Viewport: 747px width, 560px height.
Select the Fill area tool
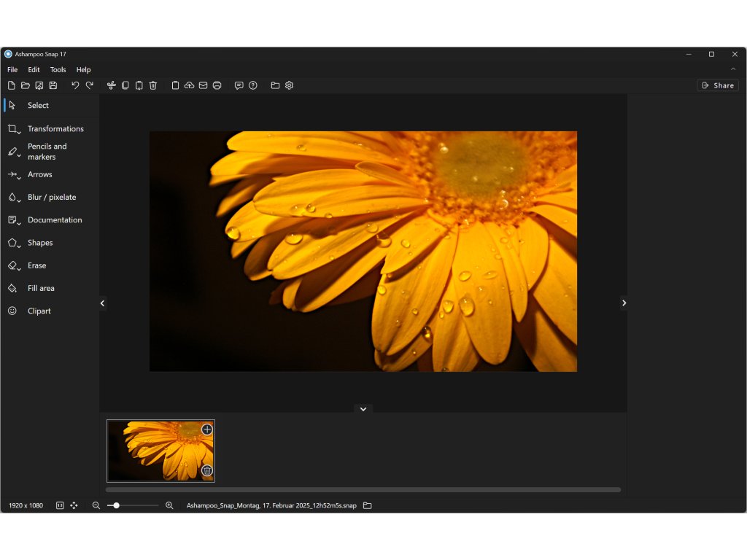(x=50, y=288)
